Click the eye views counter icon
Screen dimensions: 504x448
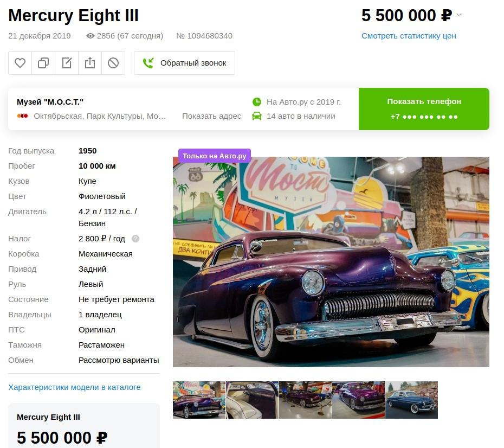pos(91,36)
